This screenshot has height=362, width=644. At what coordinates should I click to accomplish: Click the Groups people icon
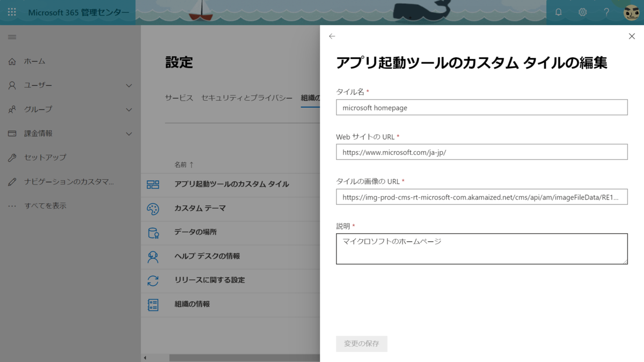12,109
